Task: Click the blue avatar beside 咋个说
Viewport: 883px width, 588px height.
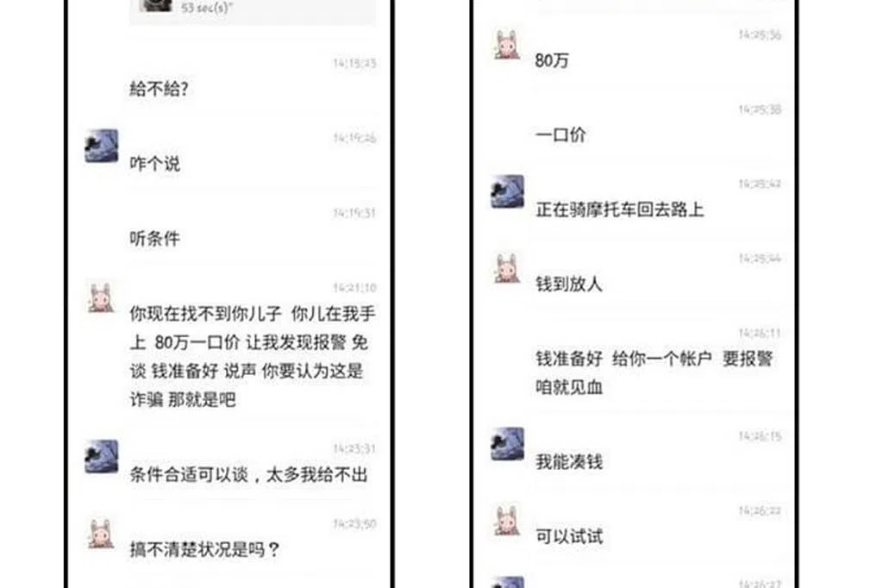Action: click(x=102, y=146)
